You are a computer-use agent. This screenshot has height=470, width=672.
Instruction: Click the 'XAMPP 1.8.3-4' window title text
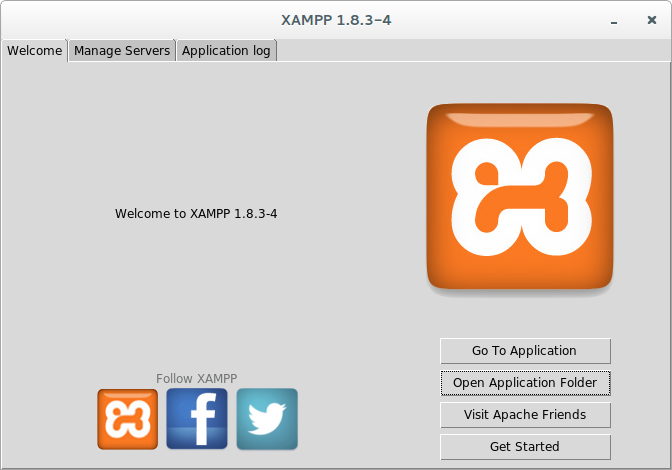336,20
